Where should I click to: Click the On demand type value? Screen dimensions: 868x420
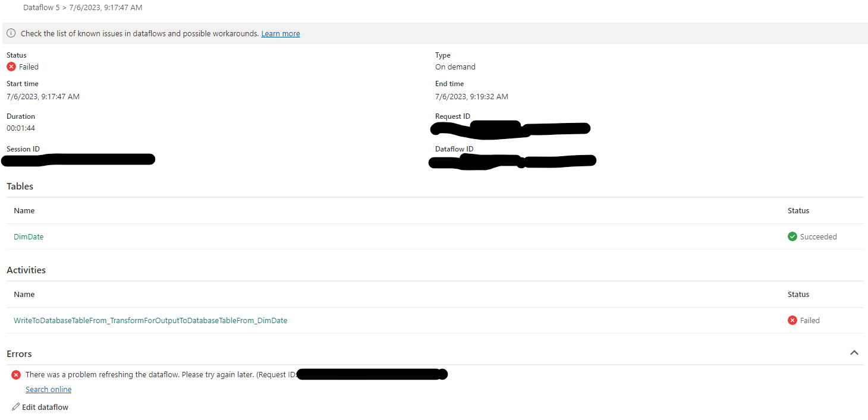click(455, 67)
